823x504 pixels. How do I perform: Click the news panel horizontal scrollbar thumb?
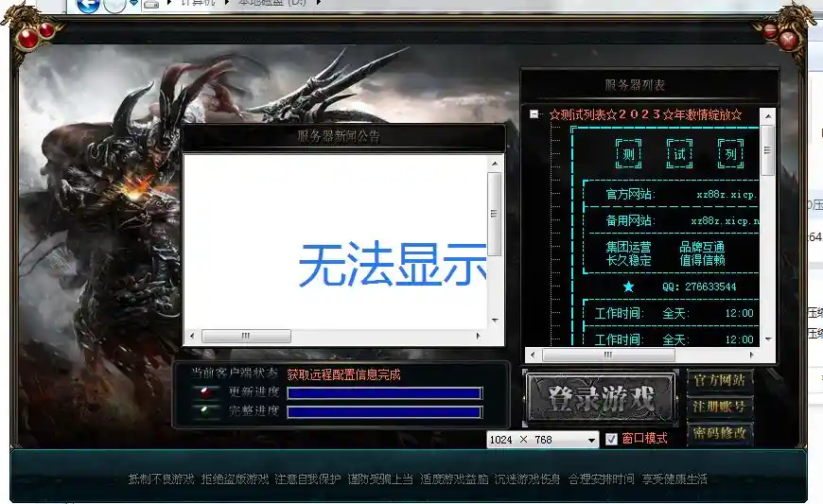(246, 336)
